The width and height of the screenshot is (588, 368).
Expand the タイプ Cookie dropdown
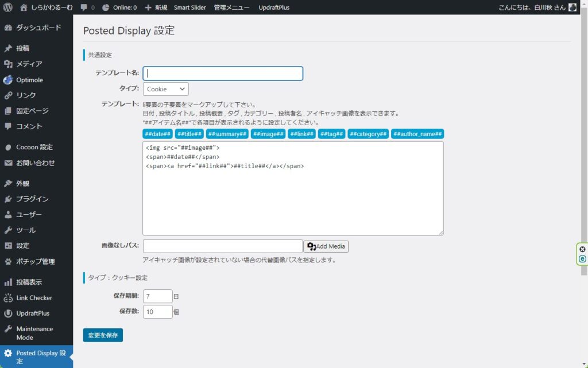(x=165, y=89)
